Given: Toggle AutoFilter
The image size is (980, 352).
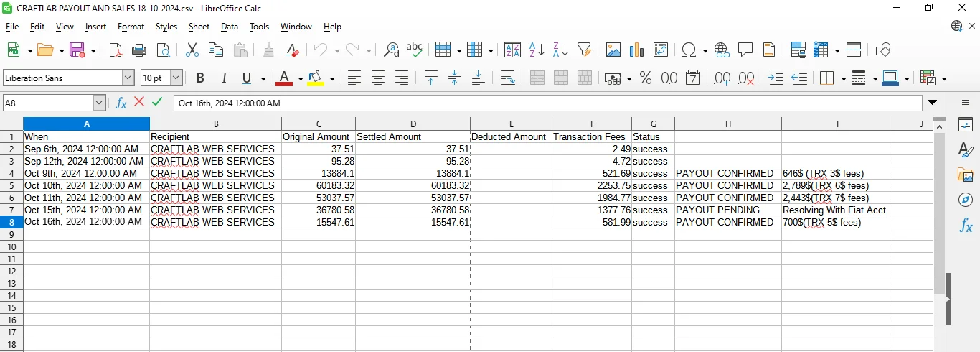Looking at the screenshot, I should (x=585, y=50).
